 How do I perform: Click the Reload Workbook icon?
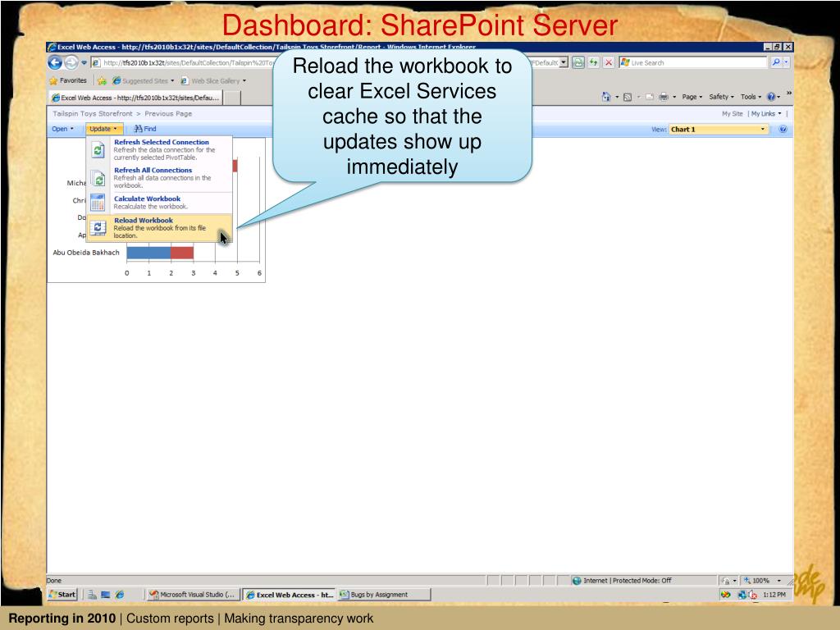coord(98,228)
